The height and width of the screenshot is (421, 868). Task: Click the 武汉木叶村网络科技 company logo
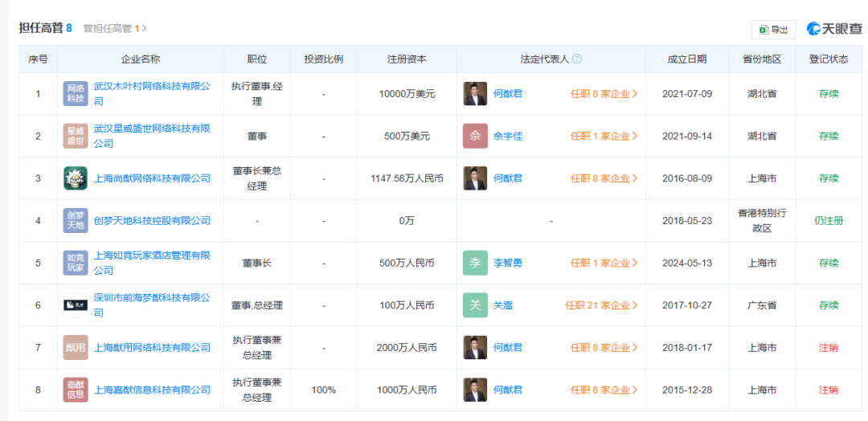[76, 93]
